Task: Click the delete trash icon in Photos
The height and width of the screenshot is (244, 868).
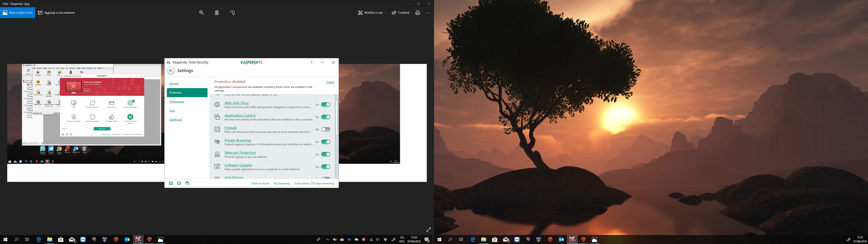Action: (217, 13)
